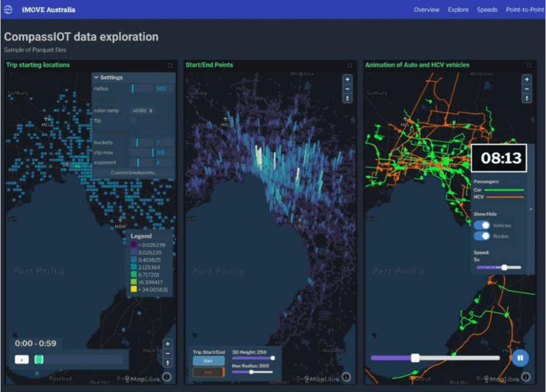Image resolution: width=546 pixels, height=392 pixels.
Task: Enlarge the Trip starting locations panel to fullscreen
Action: click(170, 66)
